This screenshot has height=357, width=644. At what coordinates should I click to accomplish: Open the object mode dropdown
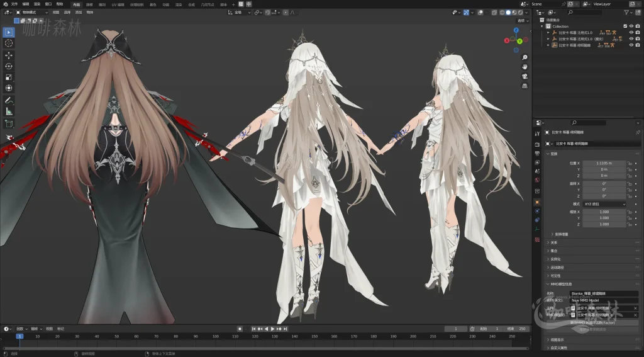[x=31, y=13]
